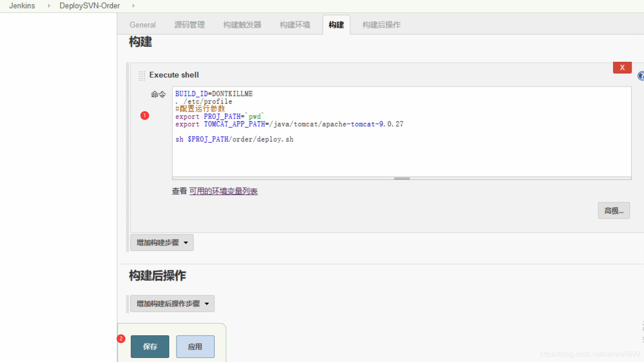
Task: Click the 命令 field label
Action: (x=158, y=94)
